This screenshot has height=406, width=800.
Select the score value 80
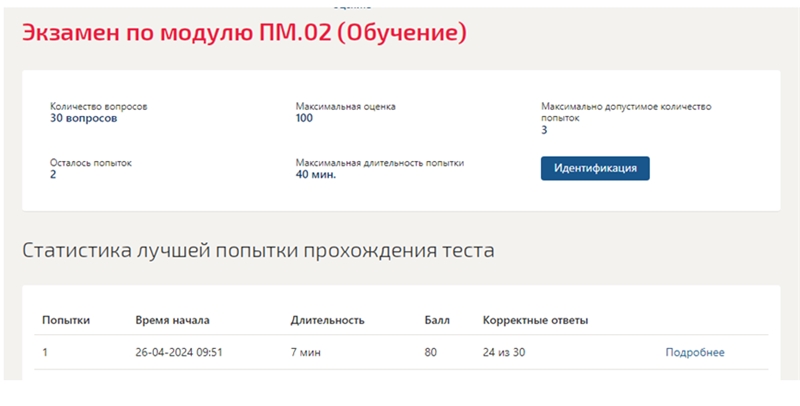tap(431, 352)
